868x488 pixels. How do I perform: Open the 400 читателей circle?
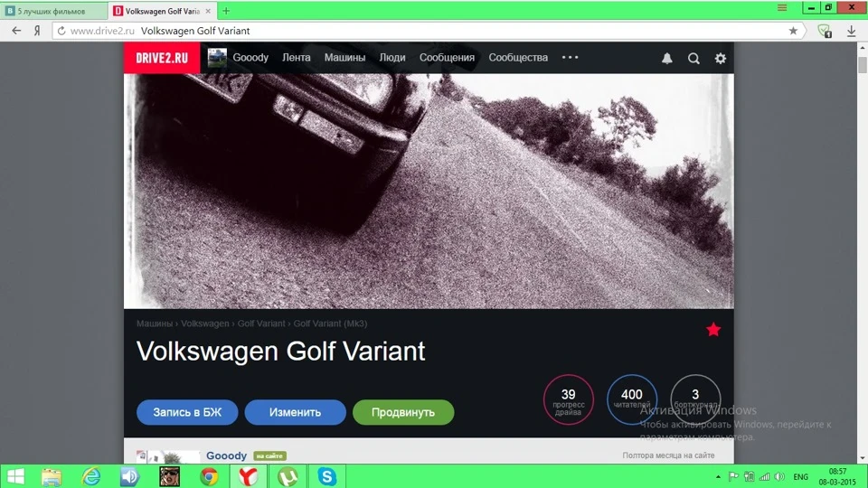pyautogui.click(x=632, y=400)
